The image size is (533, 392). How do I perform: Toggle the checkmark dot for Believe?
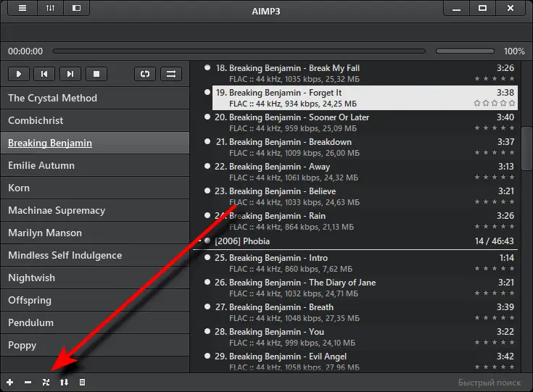207,191
